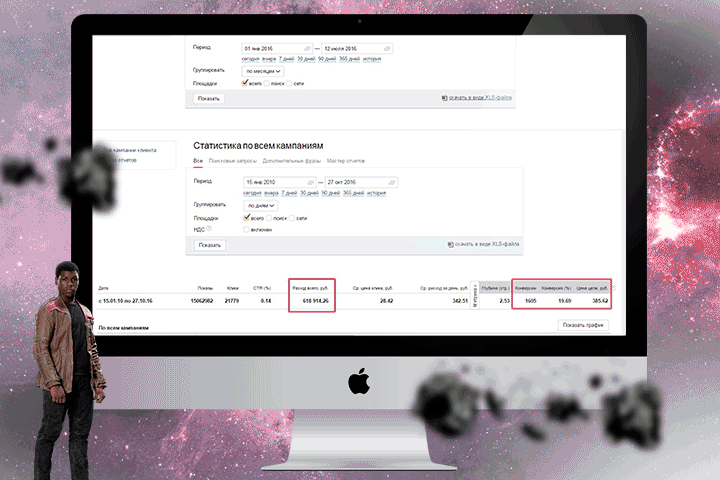Click история link in по дням panel
This screenshot has height=480, width=720.
376,193
